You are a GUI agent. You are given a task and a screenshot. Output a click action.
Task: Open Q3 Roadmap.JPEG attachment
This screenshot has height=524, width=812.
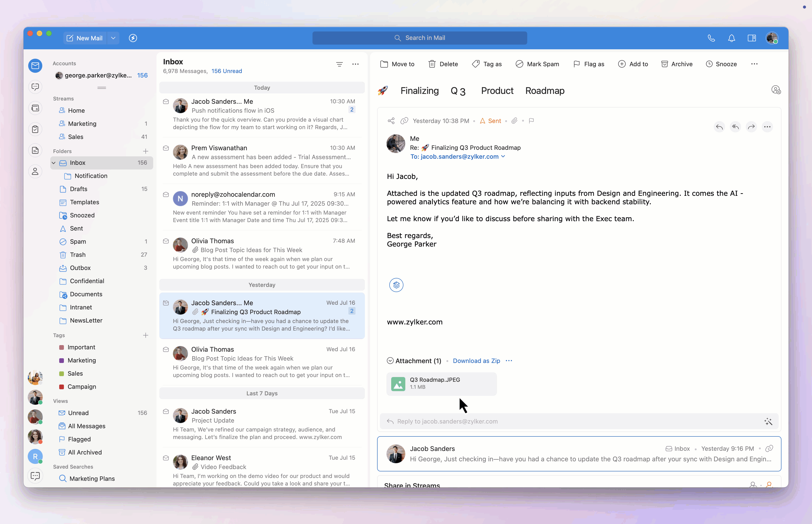pyautogui.click(x=441, y=384)
